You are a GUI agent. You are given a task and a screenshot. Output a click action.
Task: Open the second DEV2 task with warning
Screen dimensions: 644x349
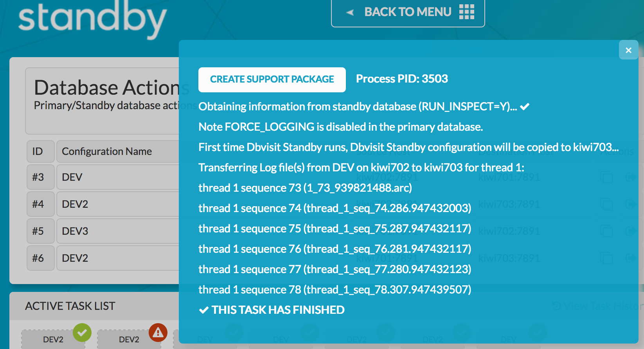click(129, 339)
